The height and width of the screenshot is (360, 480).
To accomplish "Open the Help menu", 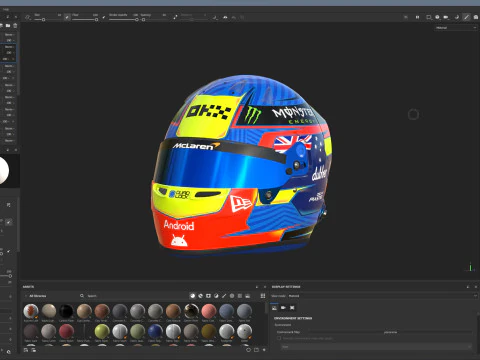I will [6, 9].
